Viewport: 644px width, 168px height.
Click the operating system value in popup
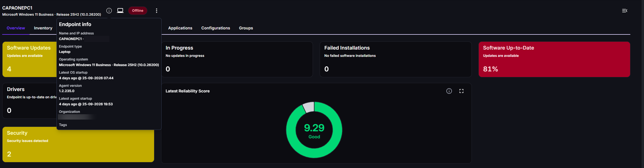109,65
